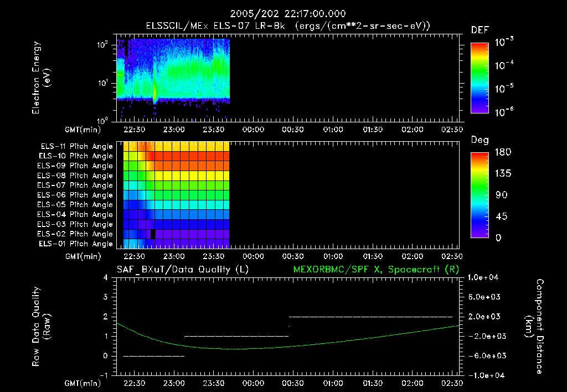The image size is (567, 392).
Task: Click the 135 value on the Deg color bar
Action: pos(503,173)
